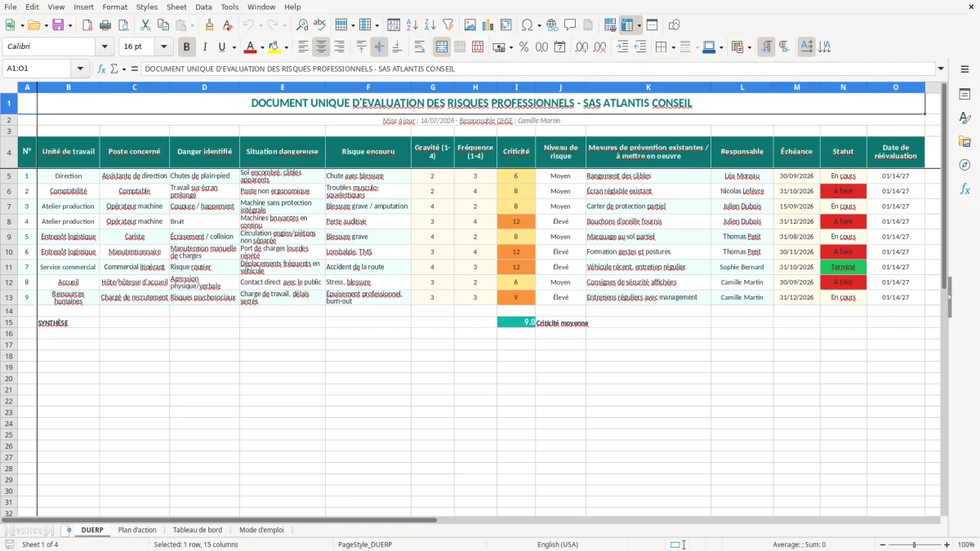Insert a hyperlink
Viewport: 980px width, 551px height.
(552, 25)
